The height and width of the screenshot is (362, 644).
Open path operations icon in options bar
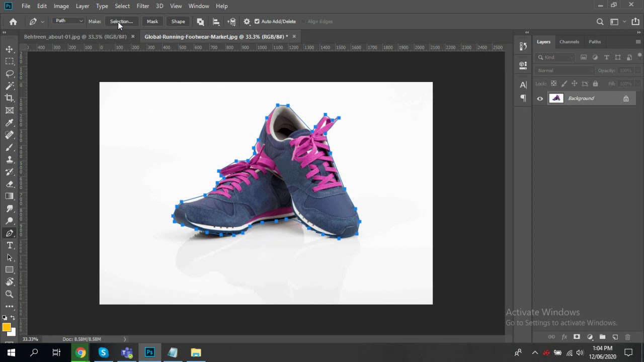[x=200, y=22]
